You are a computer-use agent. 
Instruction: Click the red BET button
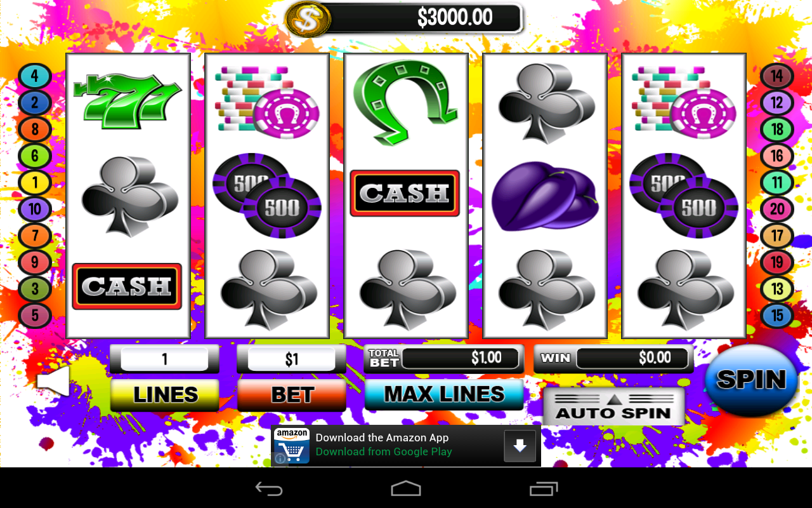coord(292,395)
